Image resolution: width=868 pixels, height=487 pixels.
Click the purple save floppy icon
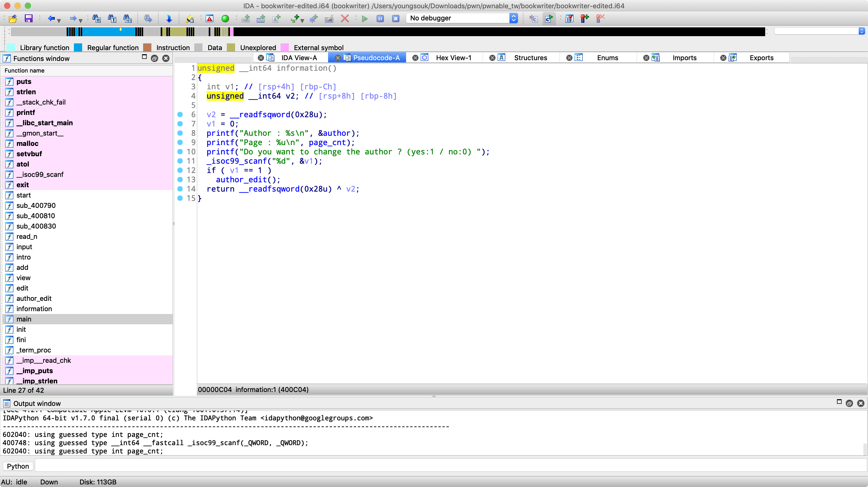pos(29,19)
